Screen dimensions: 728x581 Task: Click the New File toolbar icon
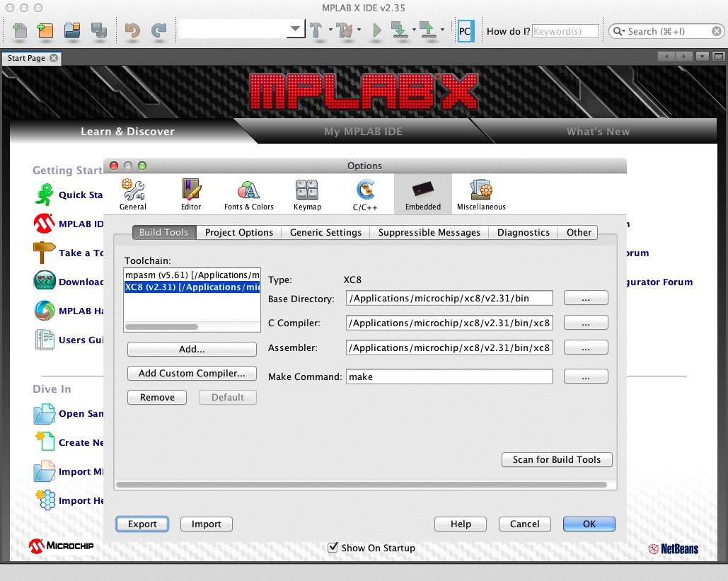(x=21, y=30)
